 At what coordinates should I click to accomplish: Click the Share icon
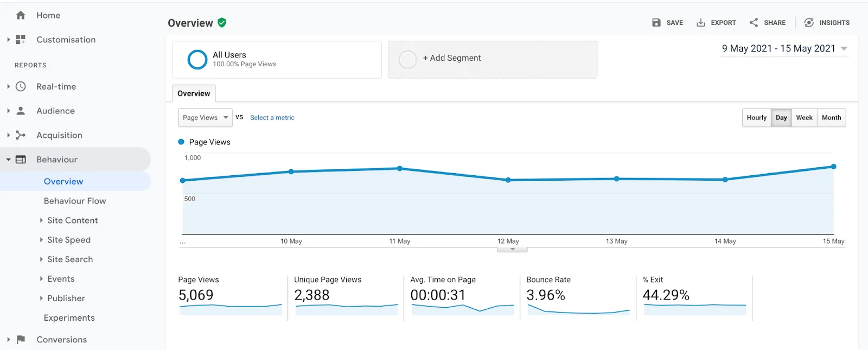pyautogui.click(x=754, y=23)
